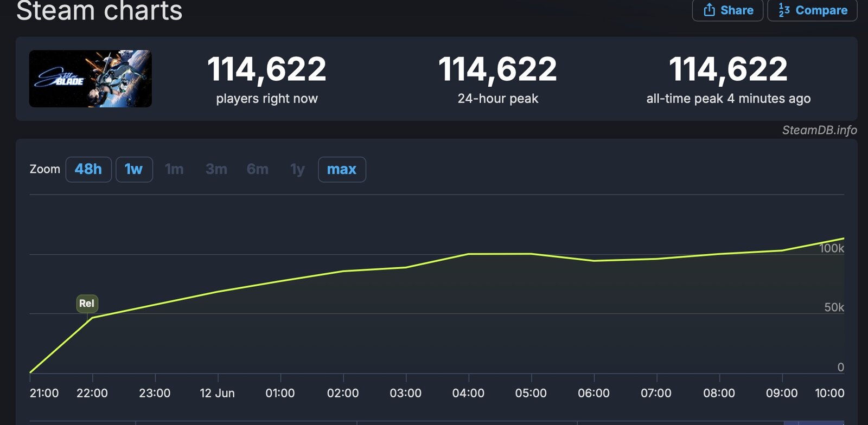
Task: Click the 04:00 time axis label
Action: point(469,393)
